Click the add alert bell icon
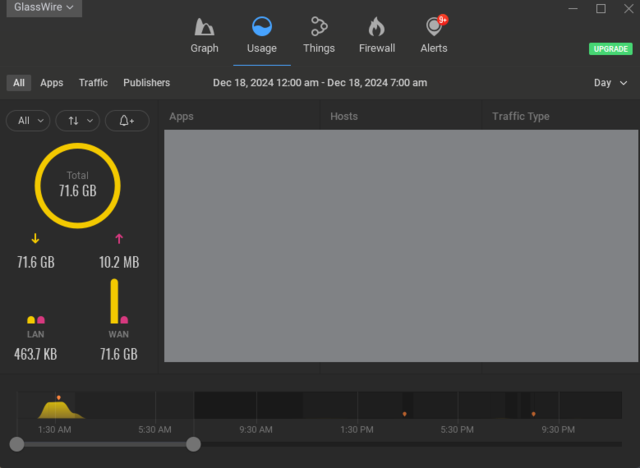Image resolution: width=640 pixels, height=468 pixels. (127, 121)
